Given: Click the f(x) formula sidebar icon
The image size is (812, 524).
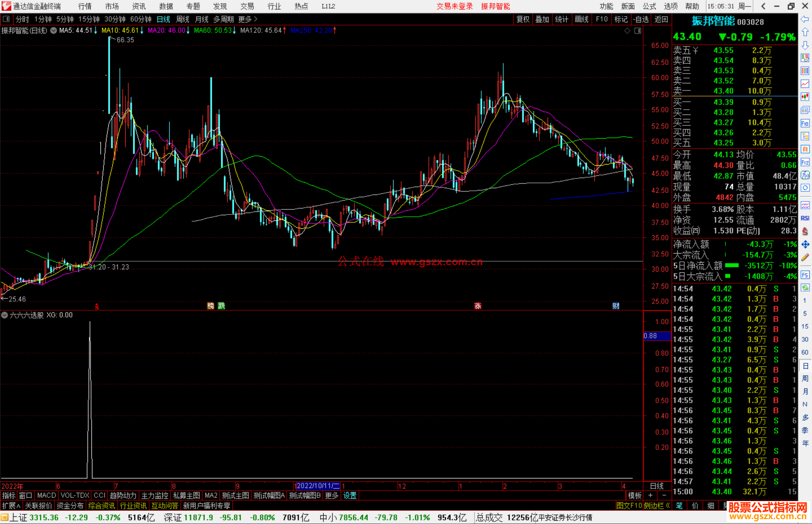Looking at the screenshot, I should point(805,175).
